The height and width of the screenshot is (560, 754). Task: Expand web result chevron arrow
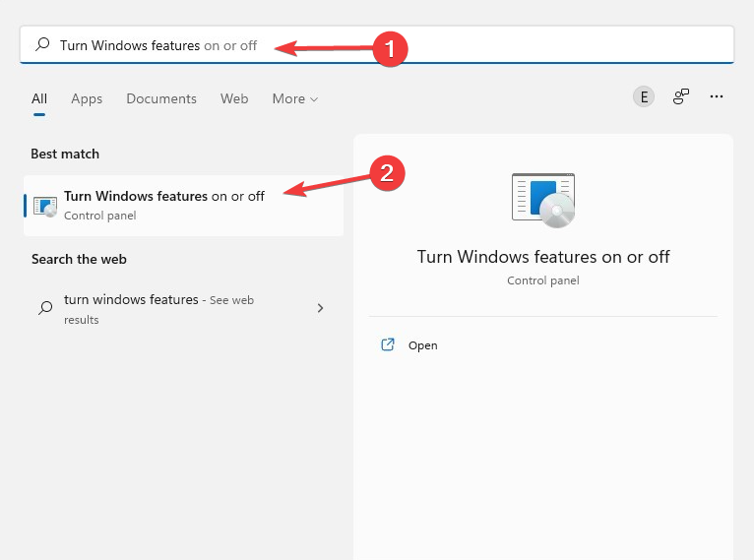click(320, 308)
